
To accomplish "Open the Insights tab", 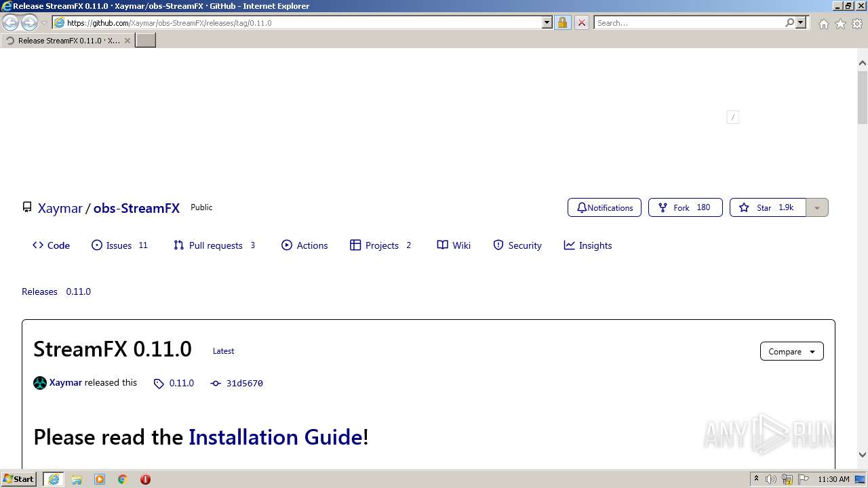I will (x=588, y=245).
